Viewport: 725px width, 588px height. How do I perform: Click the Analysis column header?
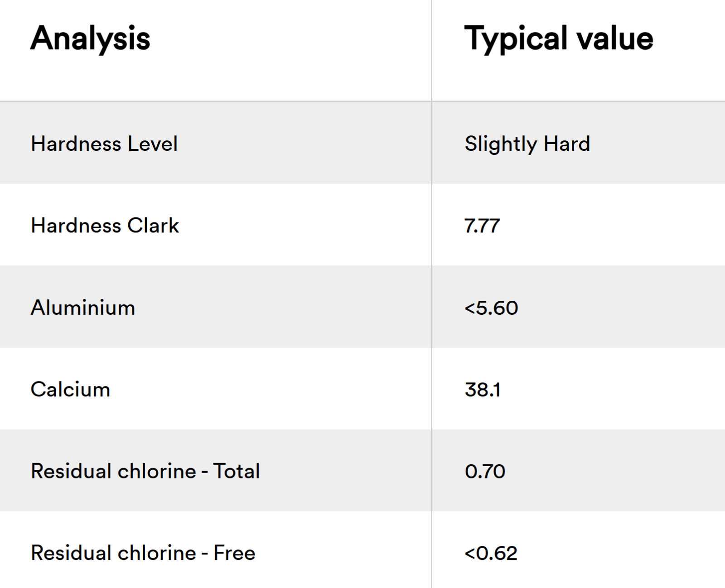[x=90, y=39]
